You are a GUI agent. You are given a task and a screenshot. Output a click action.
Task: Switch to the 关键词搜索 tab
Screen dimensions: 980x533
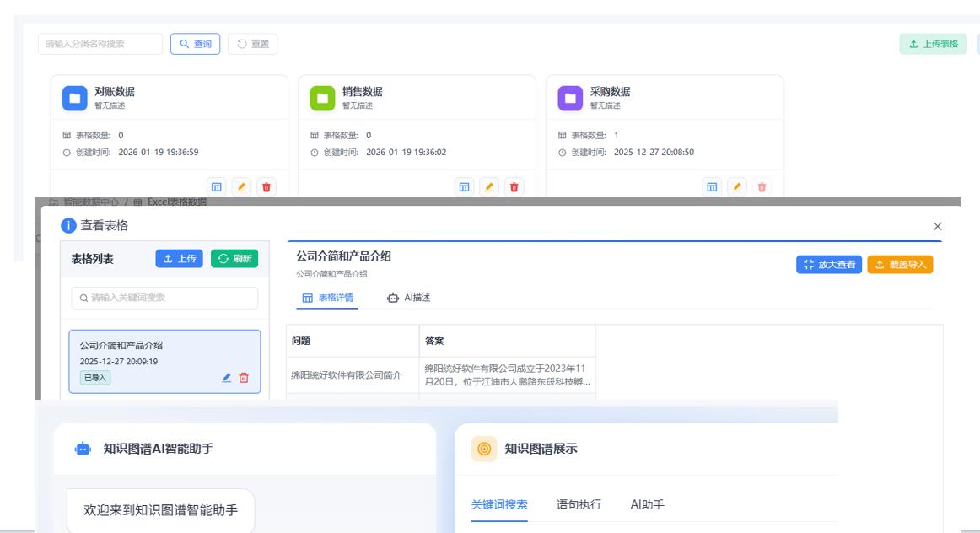tap(499, 504)
